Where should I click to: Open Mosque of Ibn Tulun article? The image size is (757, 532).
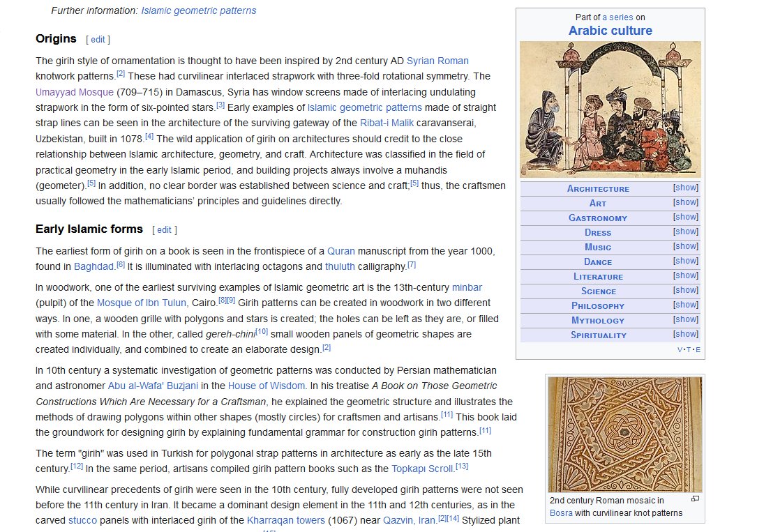pos(142,303)
